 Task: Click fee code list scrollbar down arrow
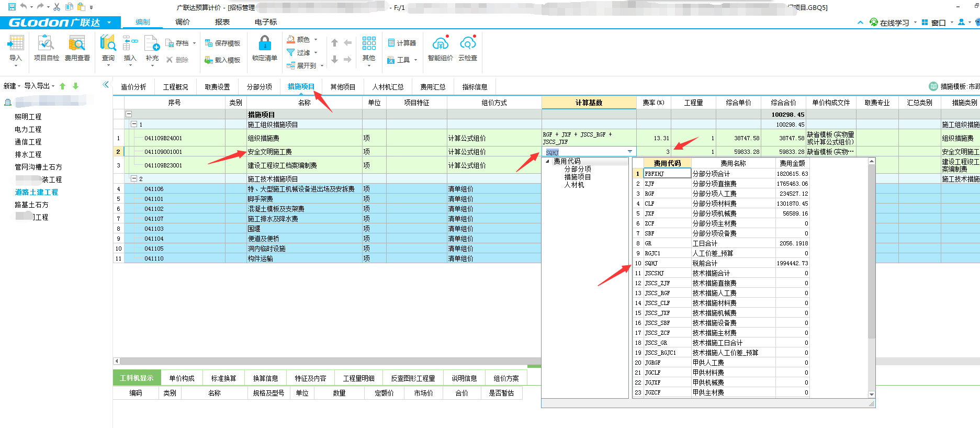click(871, 395)
